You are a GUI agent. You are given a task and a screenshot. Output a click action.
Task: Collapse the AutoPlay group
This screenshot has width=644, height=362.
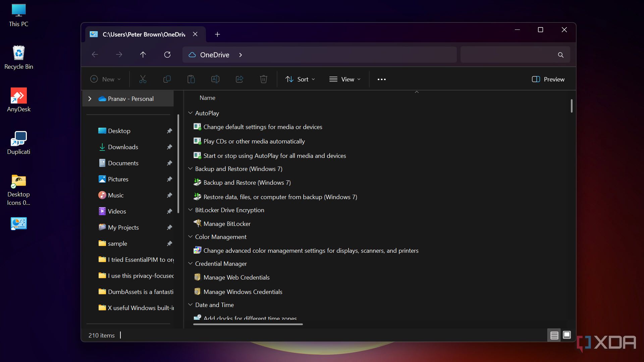pyautogui.click(x=190, y=113)
